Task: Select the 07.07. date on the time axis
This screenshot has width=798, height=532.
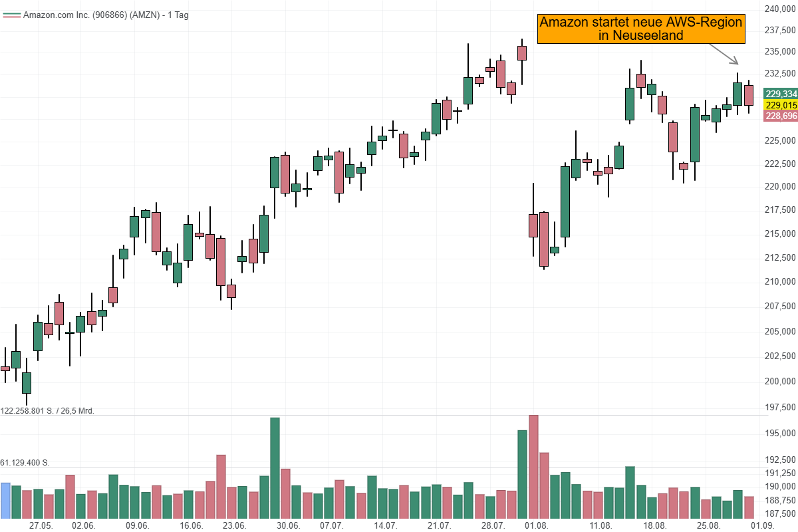Action: point(331,526)
